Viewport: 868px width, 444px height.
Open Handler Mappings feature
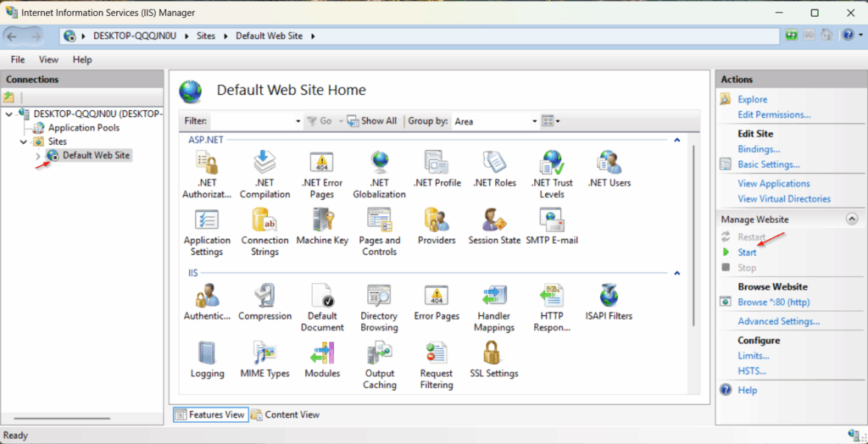click(494, 308)
